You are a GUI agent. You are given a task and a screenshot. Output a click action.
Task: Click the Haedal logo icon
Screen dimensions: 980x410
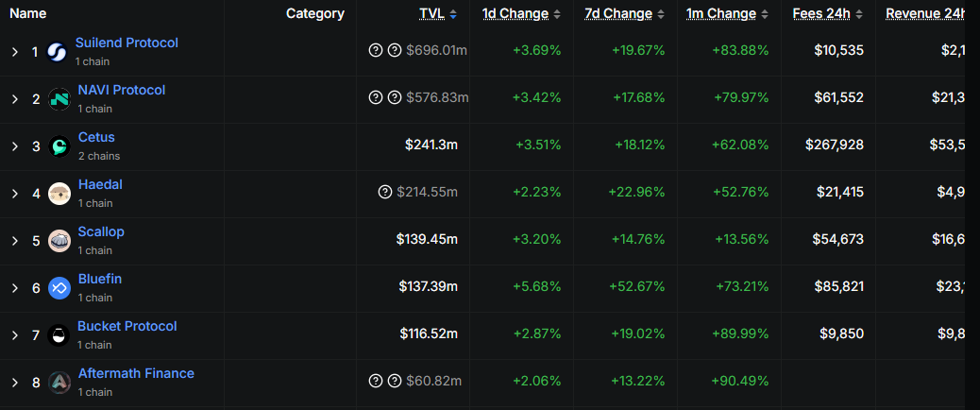pyautogui.click(x=59, y=193)
